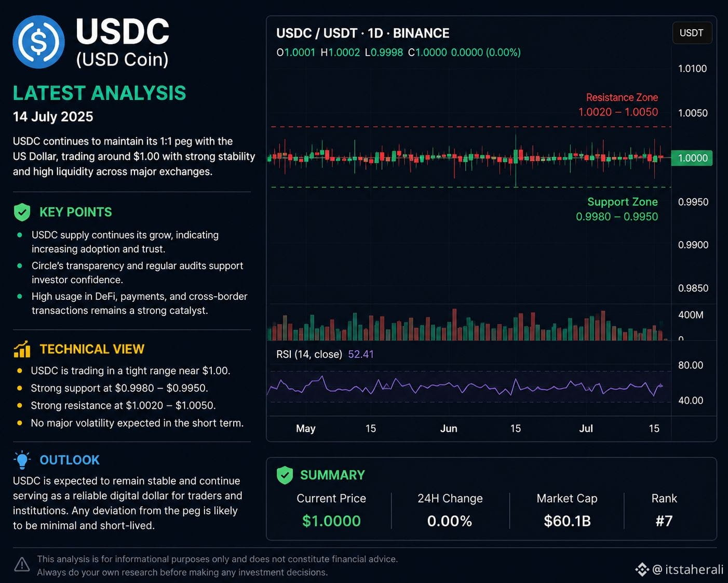Click the USDC coin logo

pyautogui.click(x=38, y=42)
